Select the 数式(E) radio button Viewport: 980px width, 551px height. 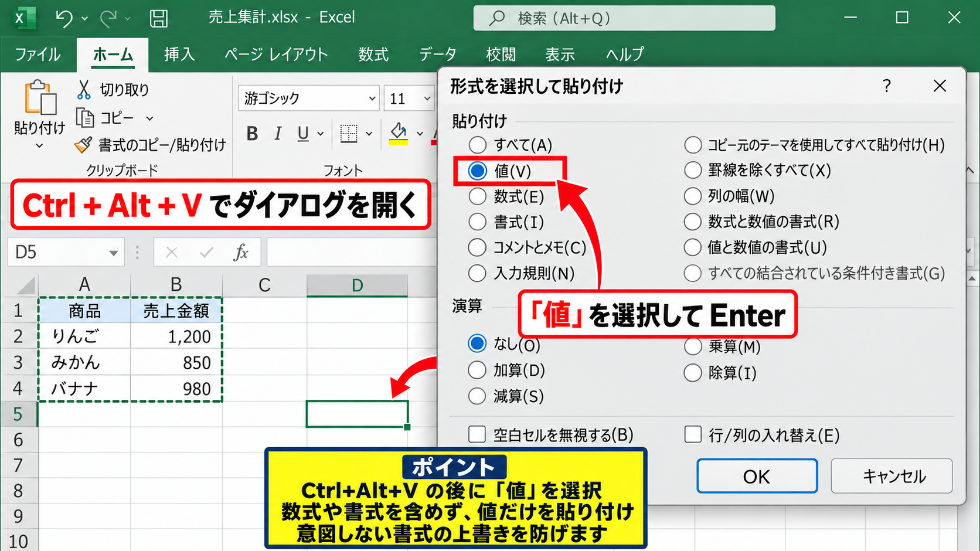[478, 196]
